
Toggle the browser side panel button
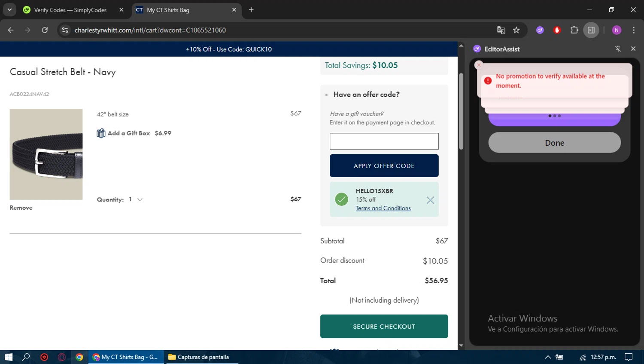click(591, 30)
